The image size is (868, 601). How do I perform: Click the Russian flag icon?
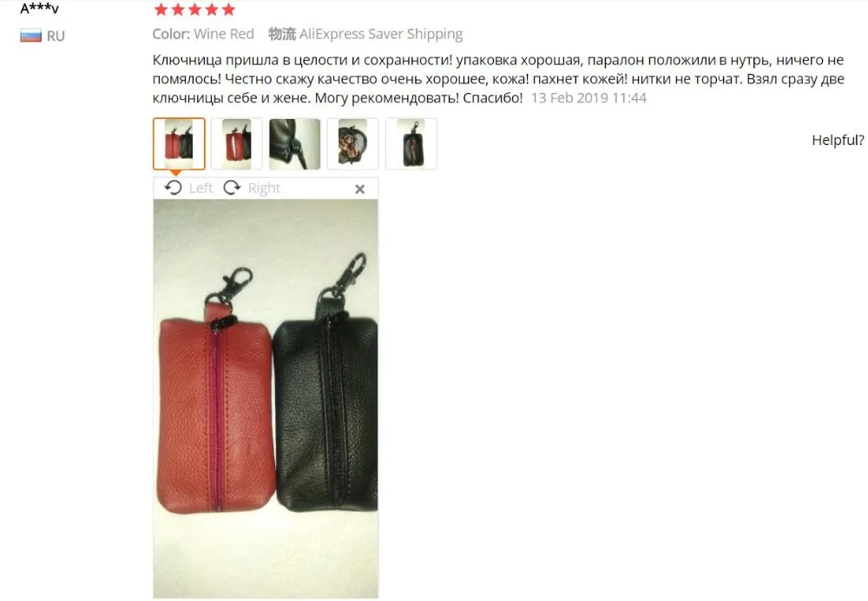click(31, 36)
